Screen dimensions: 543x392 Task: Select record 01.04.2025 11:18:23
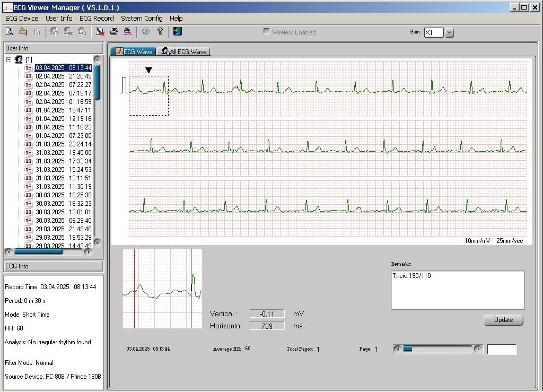tap(64, 127)
